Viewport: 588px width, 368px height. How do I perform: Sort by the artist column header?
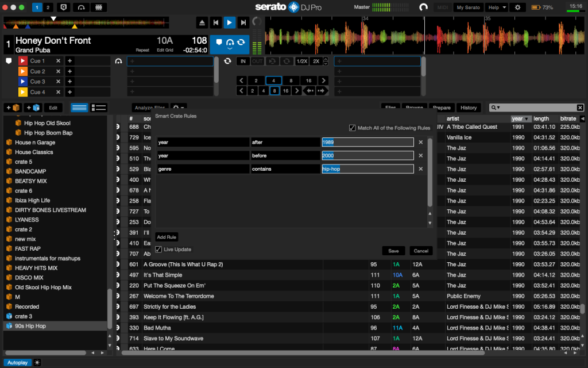tap(477, 118)
